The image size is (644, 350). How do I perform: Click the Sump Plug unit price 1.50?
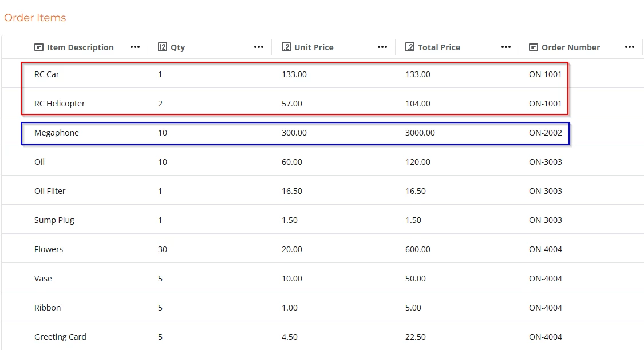tap(290, 220)
